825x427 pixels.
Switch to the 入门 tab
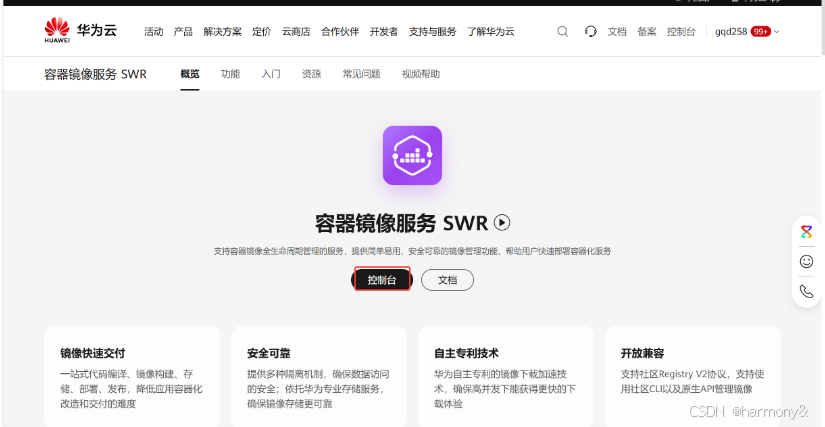pos(271,74)
